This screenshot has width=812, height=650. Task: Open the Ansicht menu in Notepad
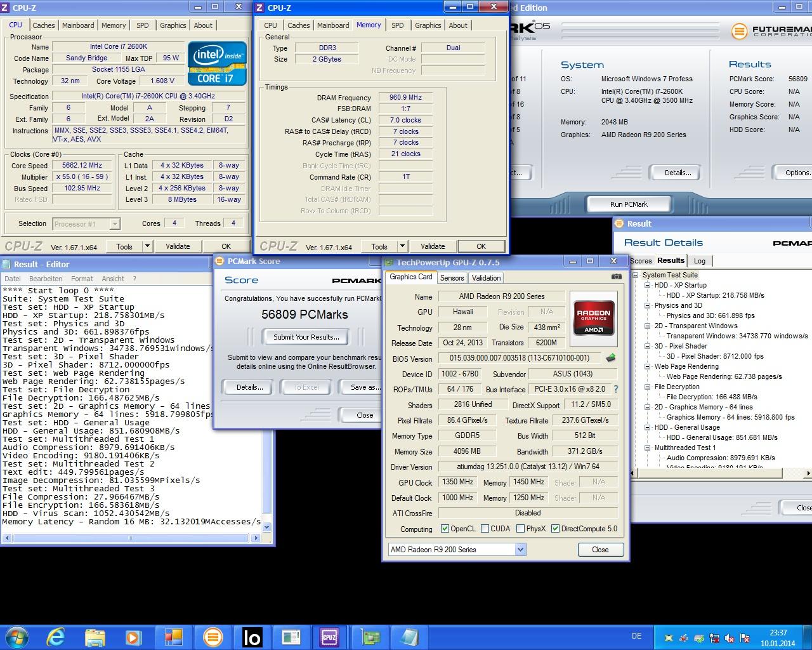113,279
